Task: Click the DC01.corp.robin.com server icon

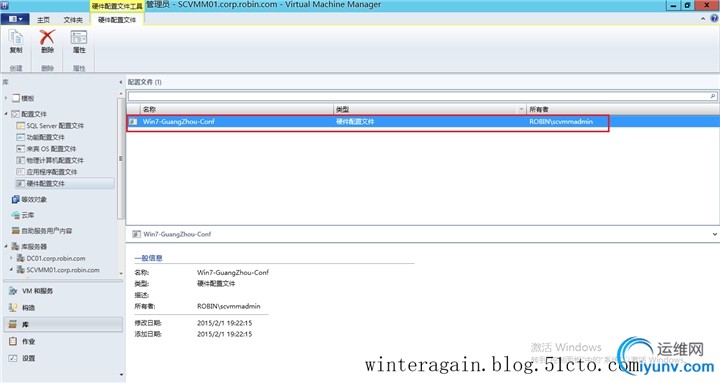Action: point(21,258)
